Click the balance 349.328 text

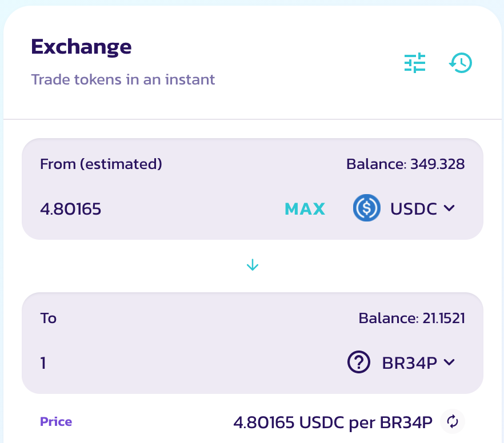405,164
